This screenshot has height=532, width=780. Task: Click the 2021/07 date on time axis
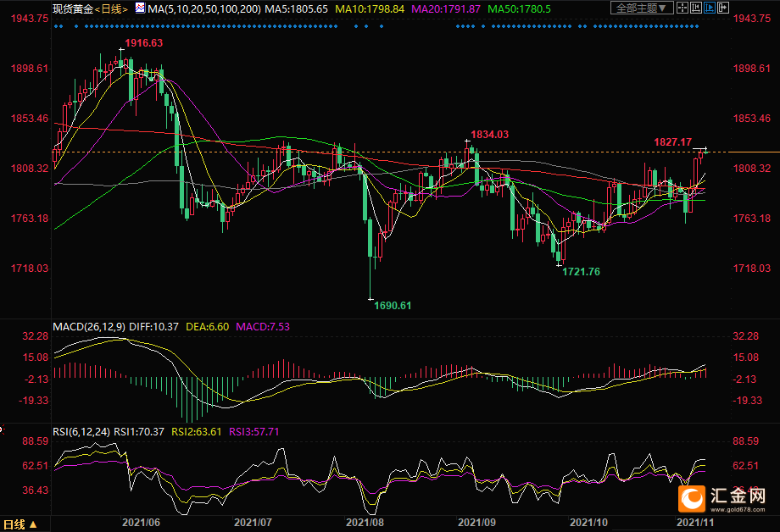tap(253, 523)
